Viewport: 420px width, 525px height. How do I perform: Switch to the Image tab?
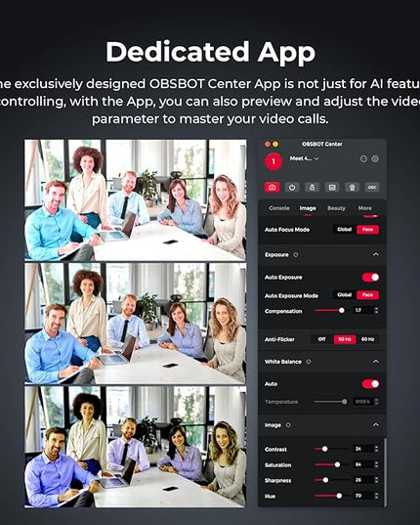coord(308,208)
